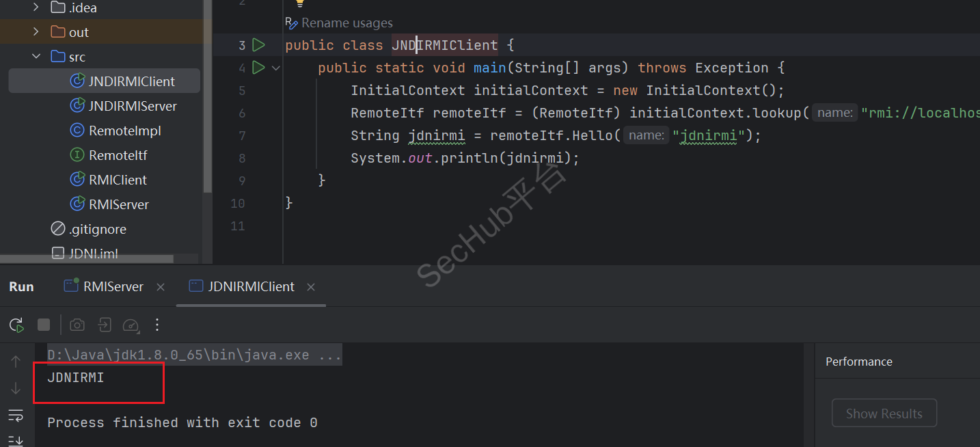Screen dimensions: 980x447
Task: Expand the out folder
Action: [37, 32]
